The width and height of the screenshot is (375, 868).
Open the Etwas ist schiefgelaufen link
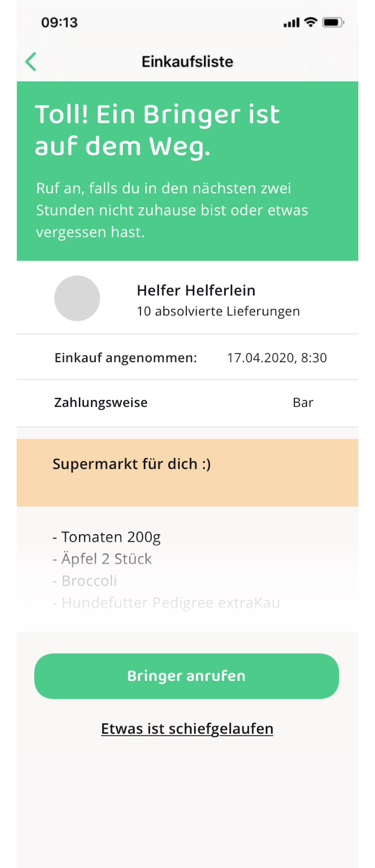187,729
